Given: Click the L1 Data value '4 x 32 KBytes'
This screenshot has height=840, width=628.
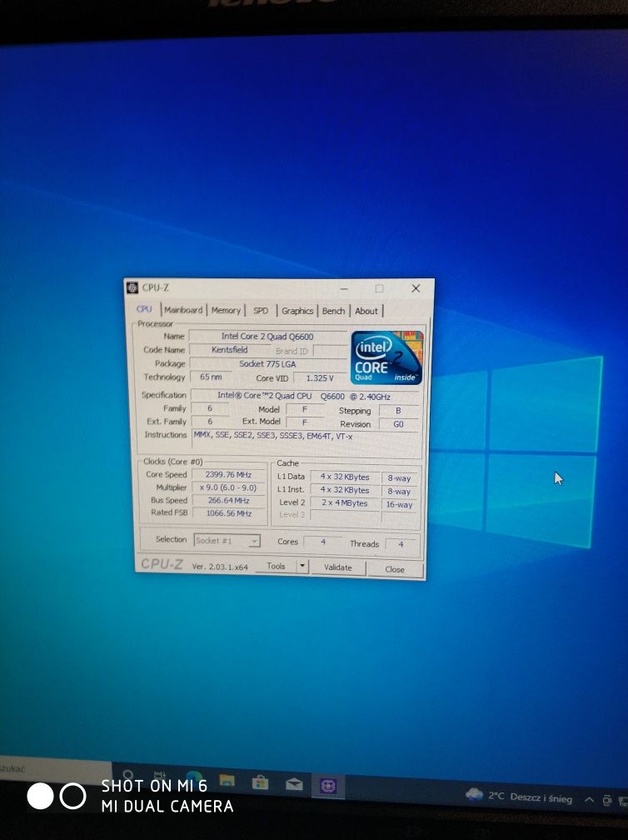Looking at the screenshot, I should pos(345,477).
